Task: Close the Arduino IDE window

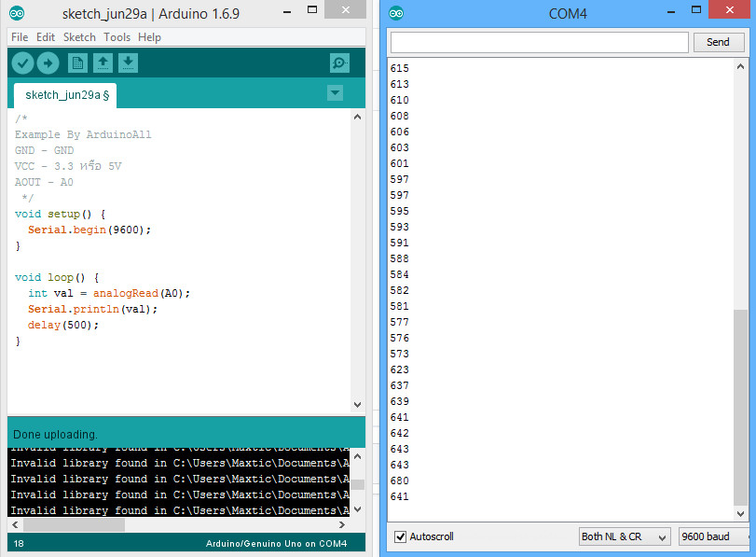Action: pyautogui.click(x=345, y=9)
